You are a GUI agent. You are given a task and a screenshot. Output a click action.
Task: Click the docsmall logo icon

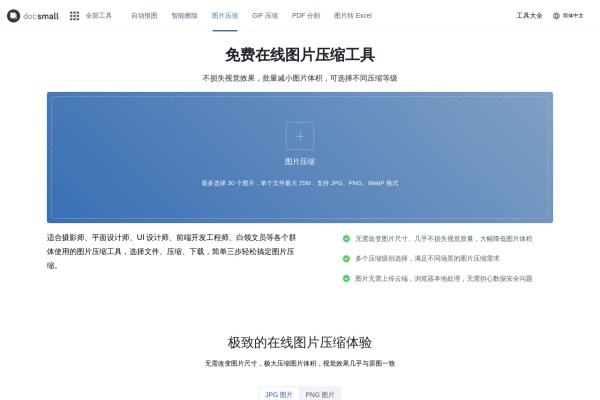(13, 16)
